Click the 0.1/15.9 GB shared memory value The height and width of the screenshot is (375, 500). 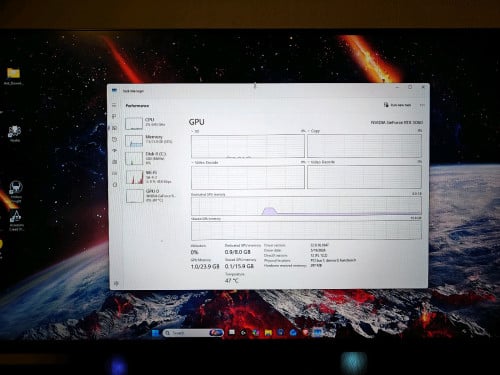tap(239, 266)
